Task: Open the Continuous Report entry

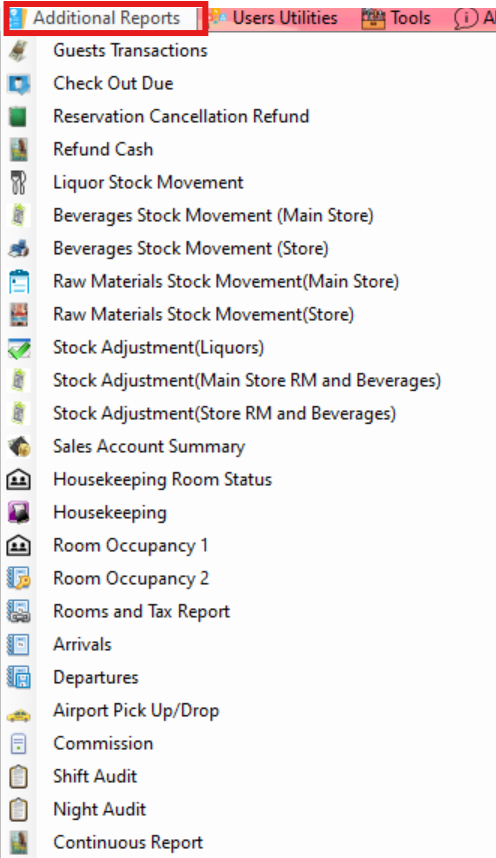Action: [128, 843]
